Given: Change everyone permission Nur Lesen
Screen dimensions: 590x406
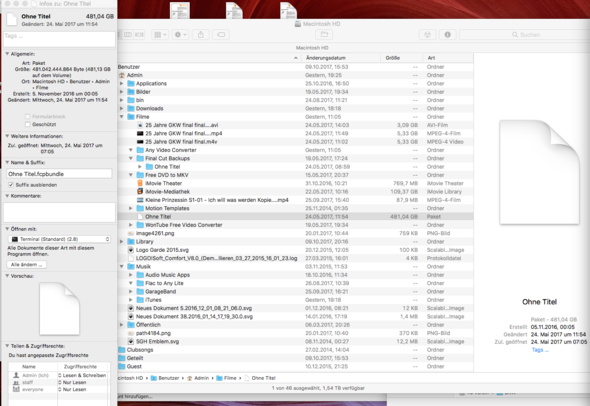Looking at the screenshot, I should tap(72, 389).
